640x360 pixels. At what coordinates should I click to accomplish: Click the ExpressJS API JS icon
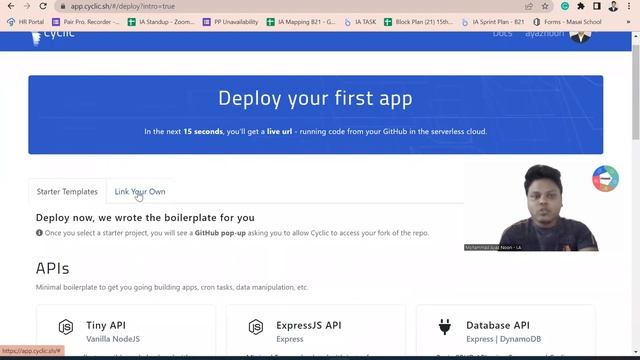click(256, 327)
